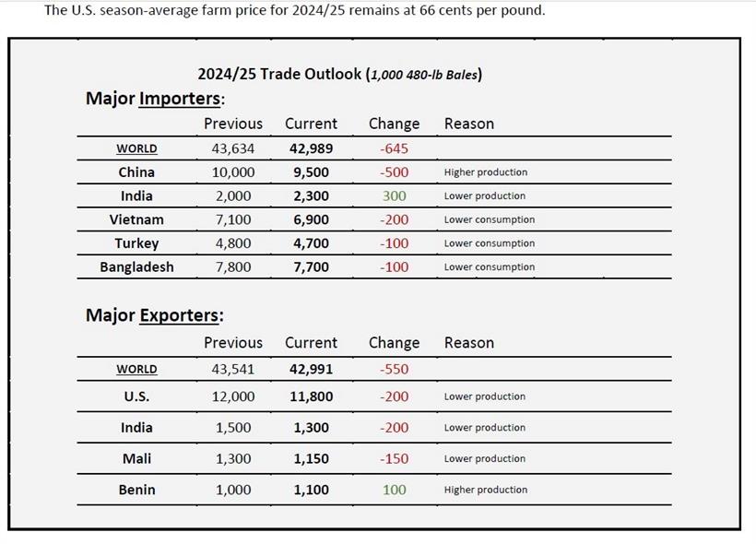This screenshot has width=756, height=544.
Task: Click the Major Importers heading
Action: [155, 99]
